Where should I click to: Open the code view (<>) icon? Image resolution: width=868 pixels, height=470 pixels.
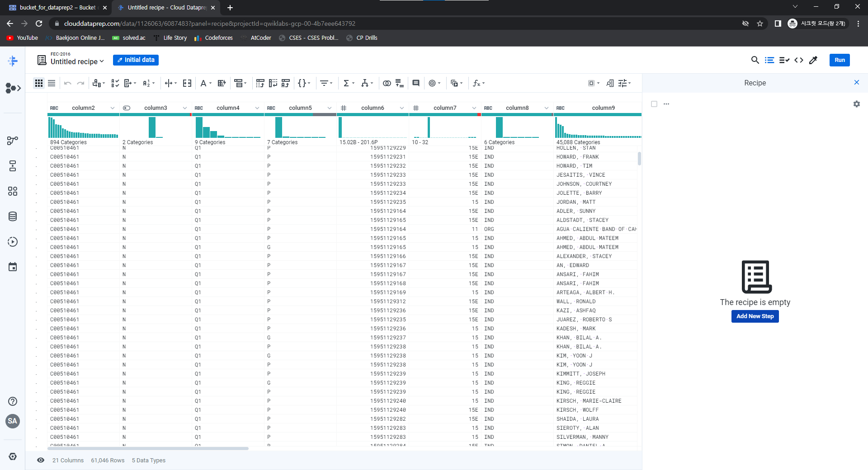tap(799, 60)
